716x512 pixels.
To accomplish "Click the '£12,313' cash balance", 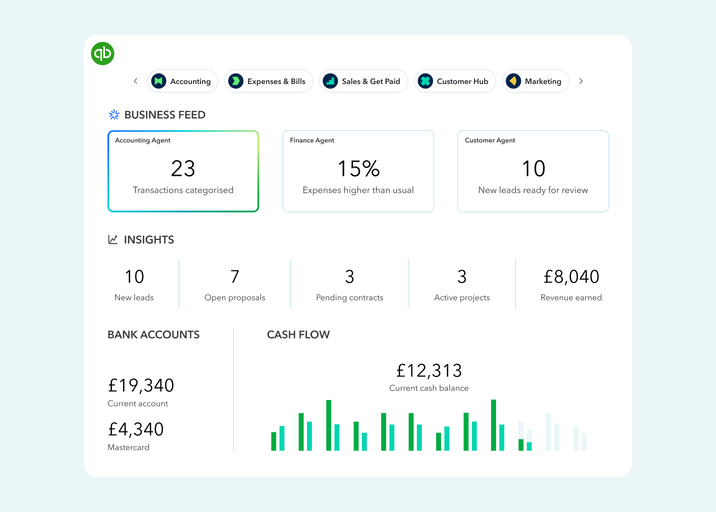I will 429,371.
